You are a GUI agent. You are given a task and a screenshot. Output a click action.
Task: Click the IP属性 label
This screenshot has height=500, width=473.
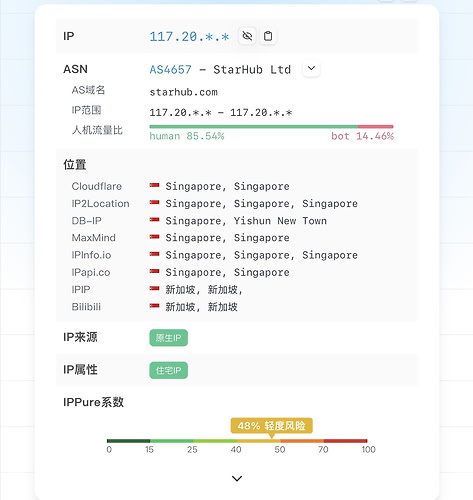pos(80,370)
